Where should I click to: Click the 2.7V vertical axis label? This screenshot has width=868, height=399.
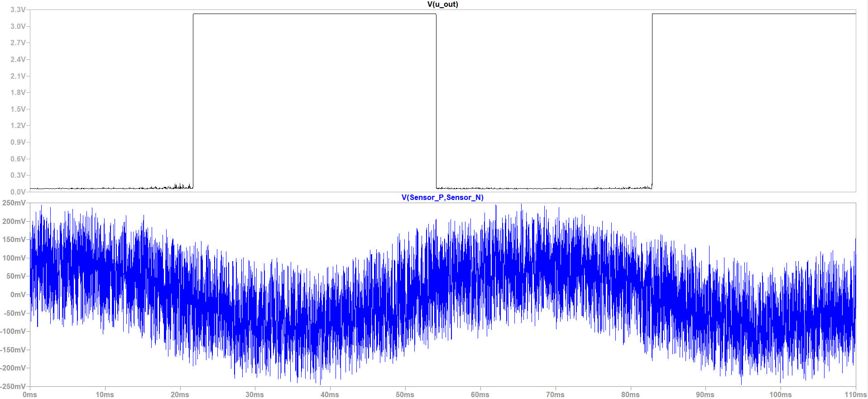tap(18, 43)
